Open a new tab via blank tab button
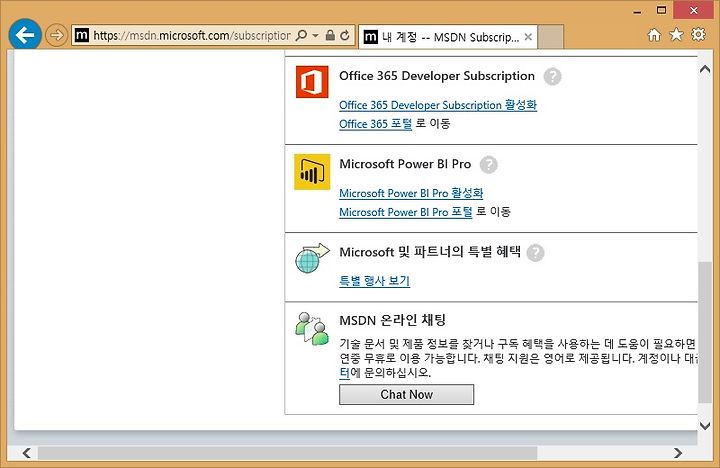Image resolution: width=720 pixels, height=468 pixels. click(550, 37)
